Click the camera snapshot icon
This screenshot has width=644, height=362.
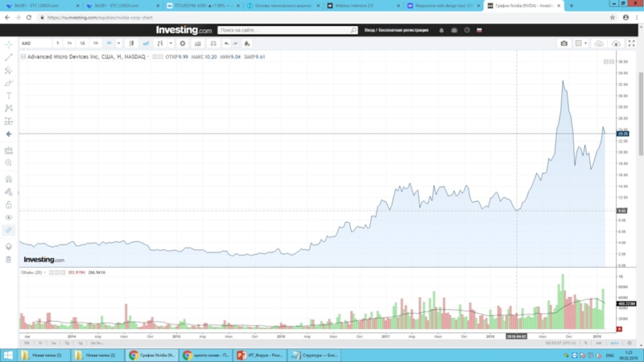click(563, 43)
